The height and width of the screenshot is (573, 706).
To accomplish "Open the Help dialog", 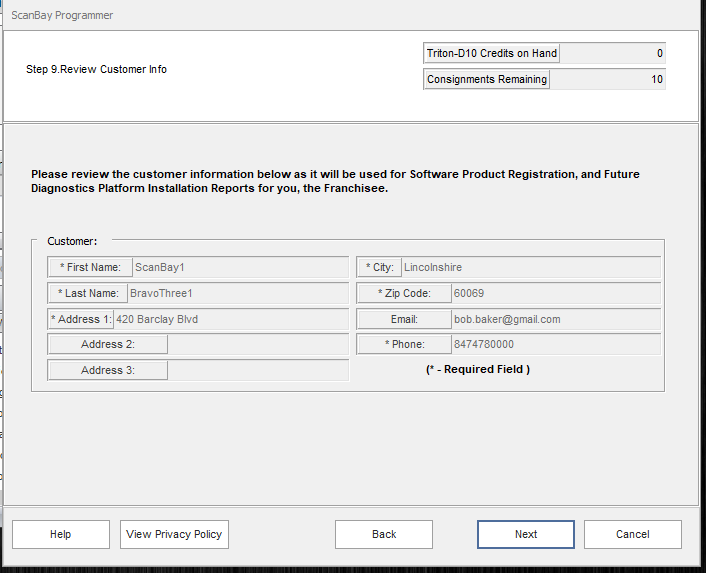I will 60,534.
